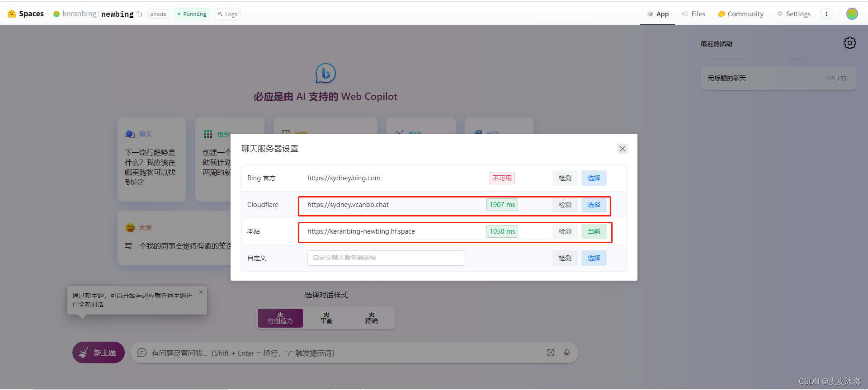Click the chat message input box

[x=346, y=353]
